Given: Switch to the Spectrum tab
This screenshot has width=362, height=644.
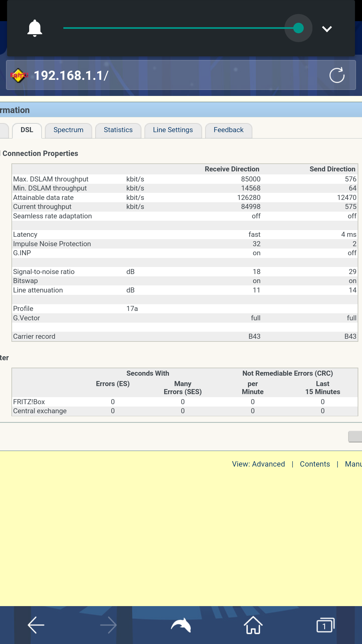Looking at the screenshot, I should click(x=68, y=130).
